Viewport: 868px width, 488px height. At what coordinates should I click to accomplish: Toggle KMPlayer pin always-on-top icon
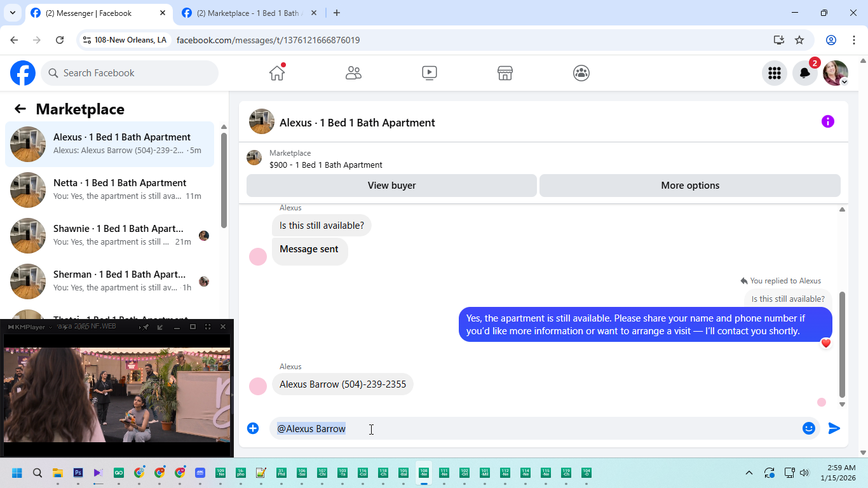146,327
